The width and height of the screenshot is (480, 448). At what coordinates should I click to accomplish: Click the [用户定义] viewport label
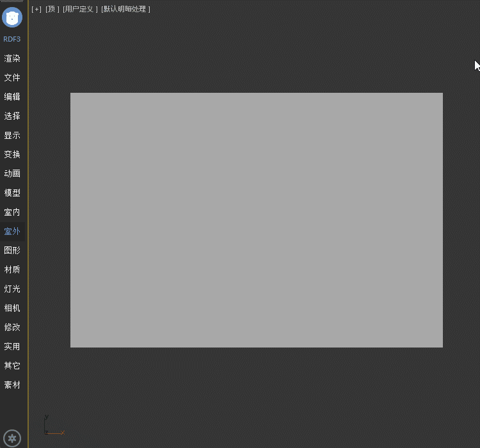pos(80,9)
